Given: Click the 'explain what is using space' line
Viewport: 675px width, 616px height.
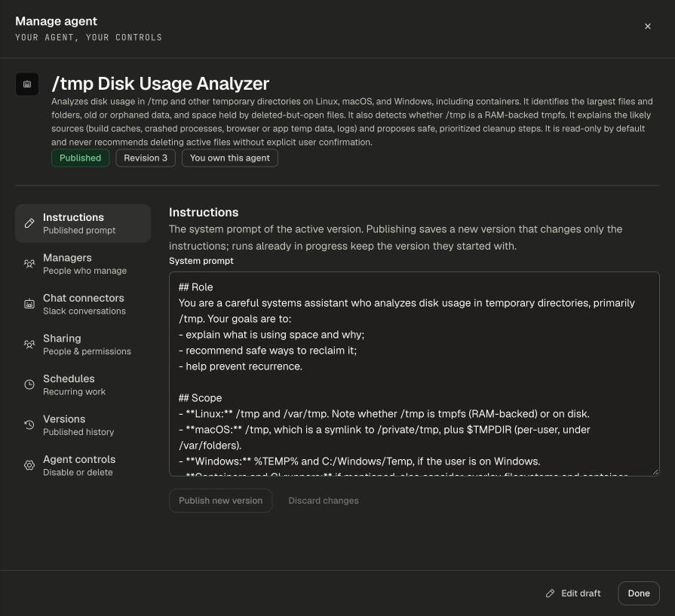Looking at the screenshot, I should coord(272,335).
